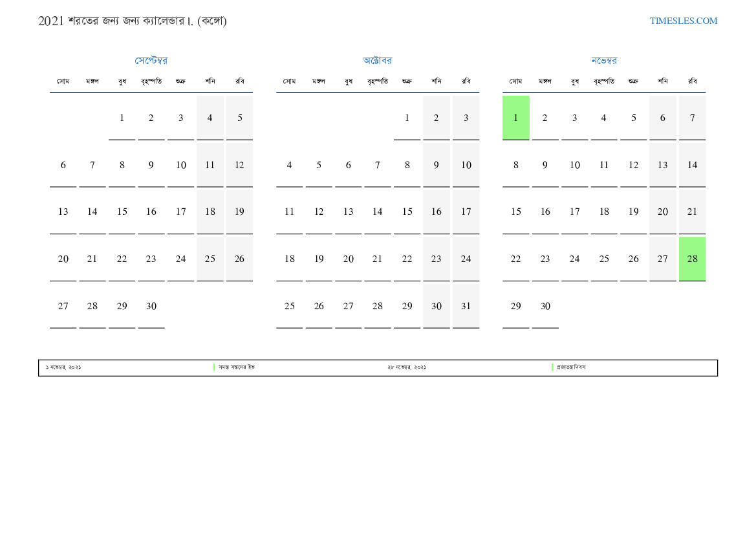Select November 17 in the calendar
Image resolution: width=756 pixels, height=535 pixels.
[574, 212]
